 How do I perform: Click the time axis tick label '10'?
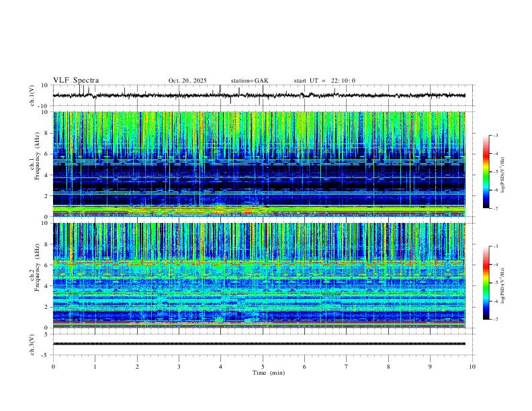(472, 367)
